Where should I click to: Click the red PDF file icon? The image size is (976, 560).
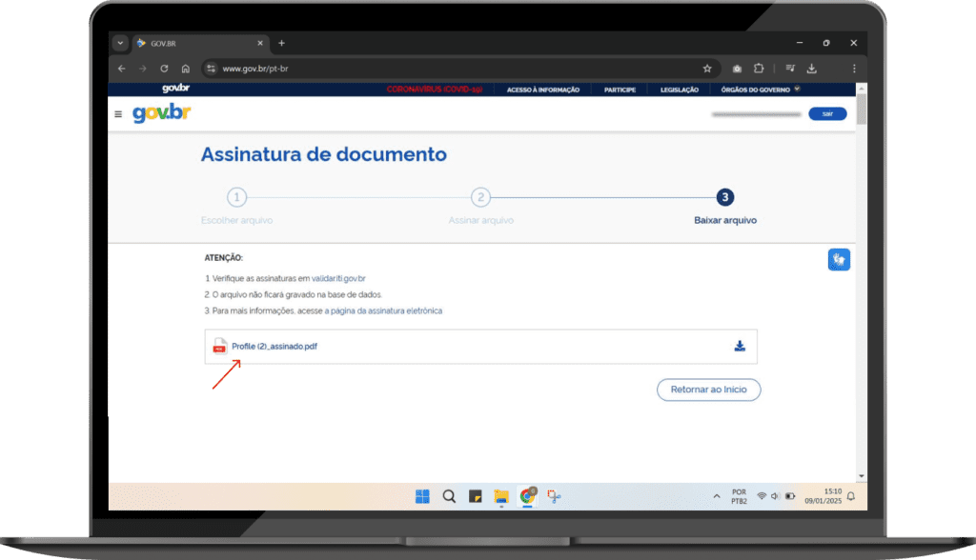click(x=217, y=347)
